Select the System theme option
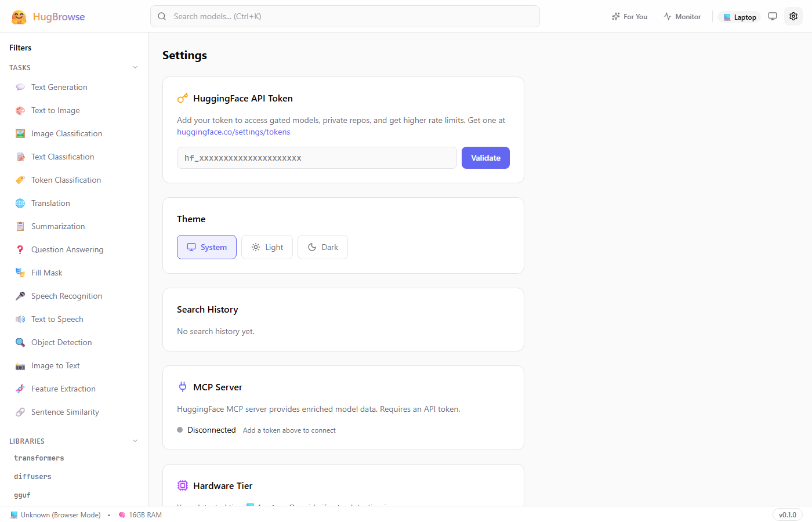The width and height of the screenshot is (812, 522). coord(206,246)
